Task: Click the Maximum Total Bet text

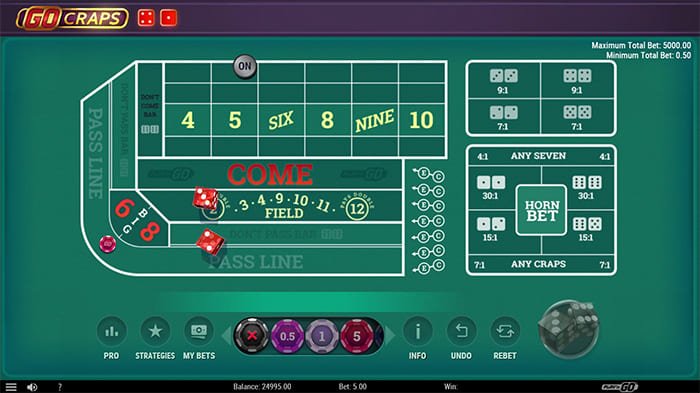Action: [x=641, y=45]
